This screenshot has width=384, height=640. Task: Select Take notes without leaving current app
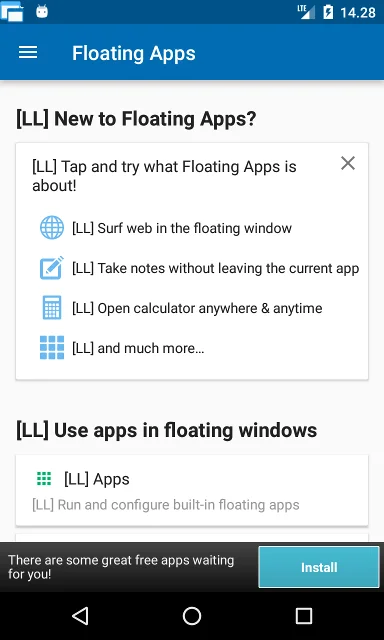point(215,268)
